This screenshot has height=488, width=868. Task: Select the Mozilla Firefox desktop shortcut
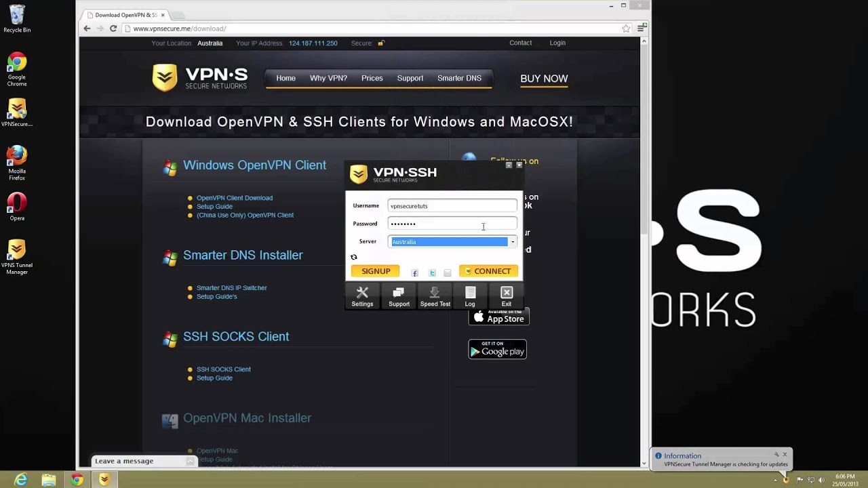(17, 163)
